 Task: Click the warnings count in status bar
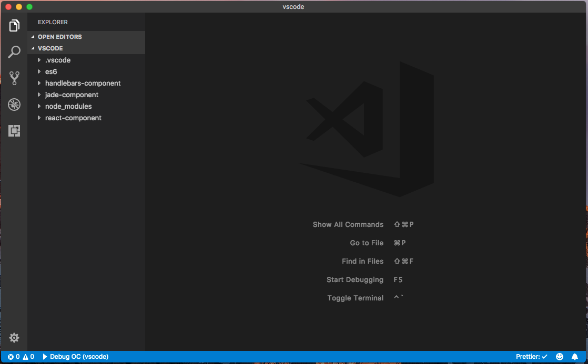click(28, 357)
